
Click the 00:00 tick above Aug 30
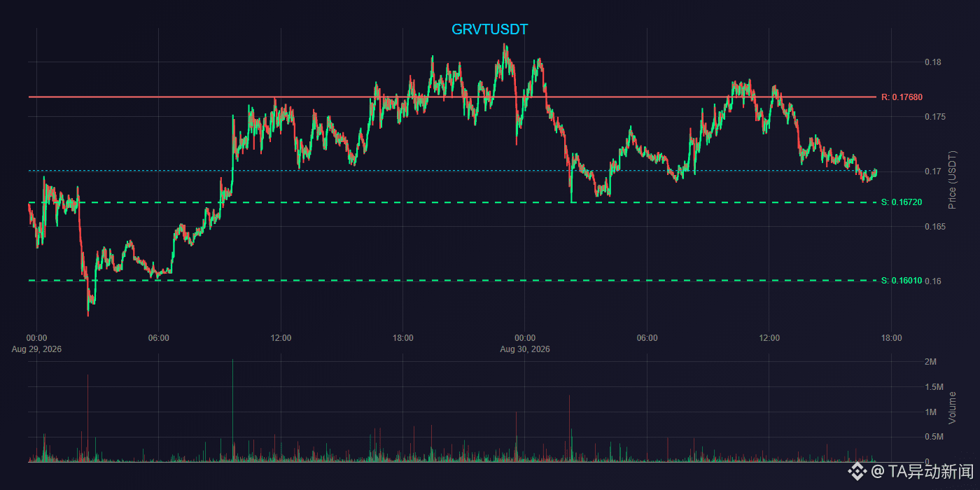click(525, 338)
